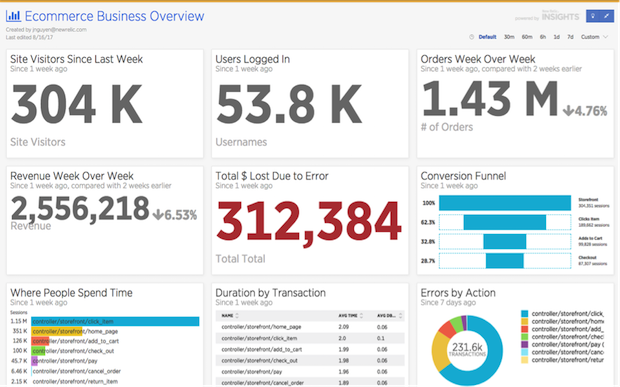This screenshot has height=387, width=620.
Task: Click the 1.43 M orders value
Action: 490,98
